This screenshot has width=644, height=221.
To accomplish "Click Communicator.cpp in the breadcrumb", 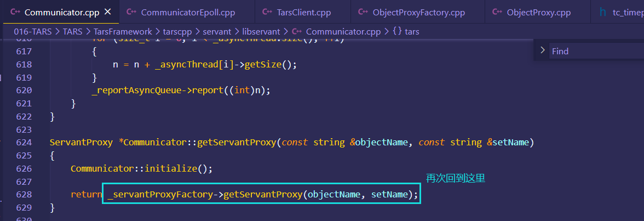I will pyautogui.click(x=343, y=31).
